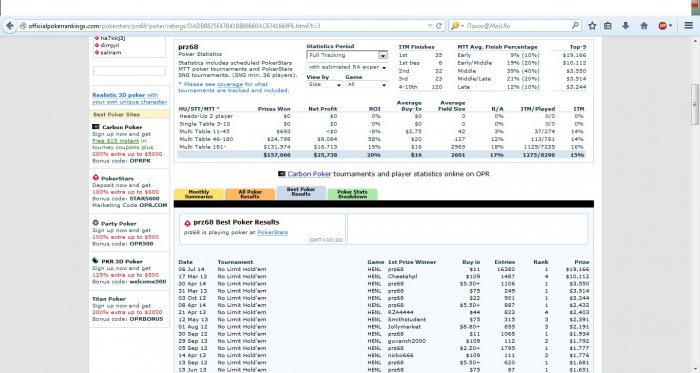Viewport: 700px width, 373px height.
Task: Open Party Poker sidebar entry
Action: click(118, 224)
